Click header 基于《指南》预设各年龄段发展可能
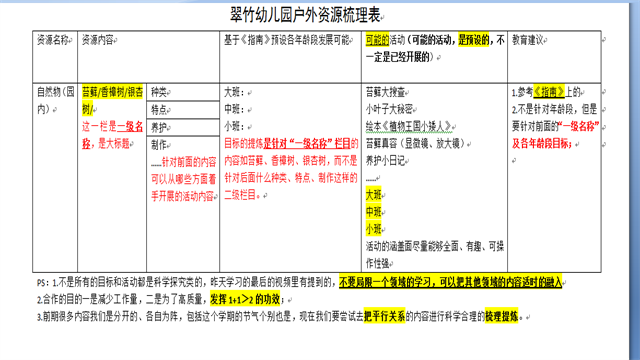The image size is (640, 360). pos(287,40)
